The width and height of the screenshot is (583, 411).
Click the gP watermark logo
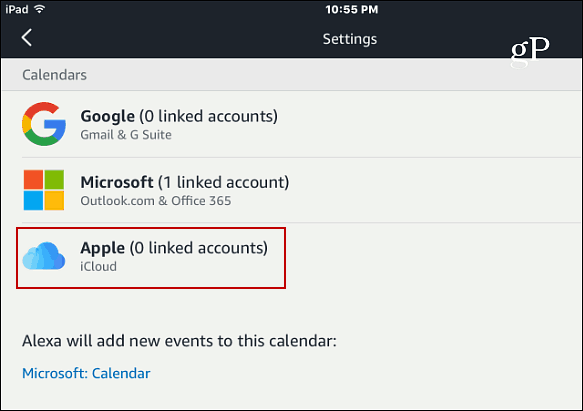[x=530, y=51]
